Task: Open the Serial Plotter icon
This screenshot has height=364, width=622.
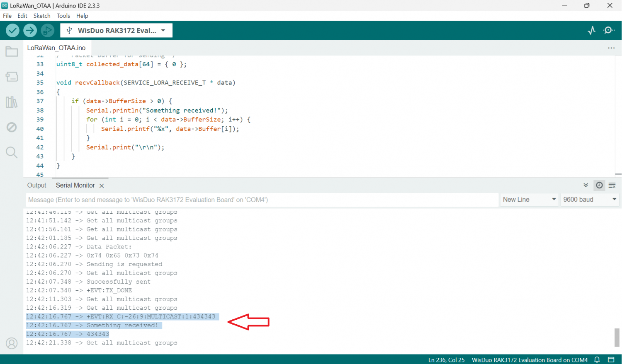Action: pyautogui.click(x=591, y=30)
